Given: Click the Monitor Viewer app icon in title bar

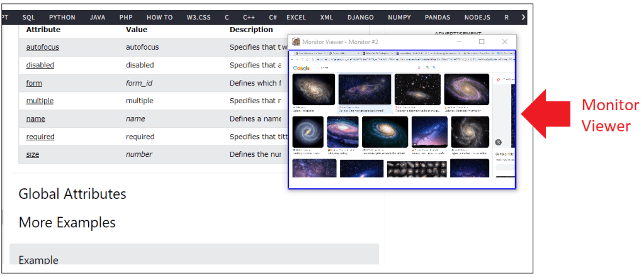Looking at the screenshot, I should (296, 42).
